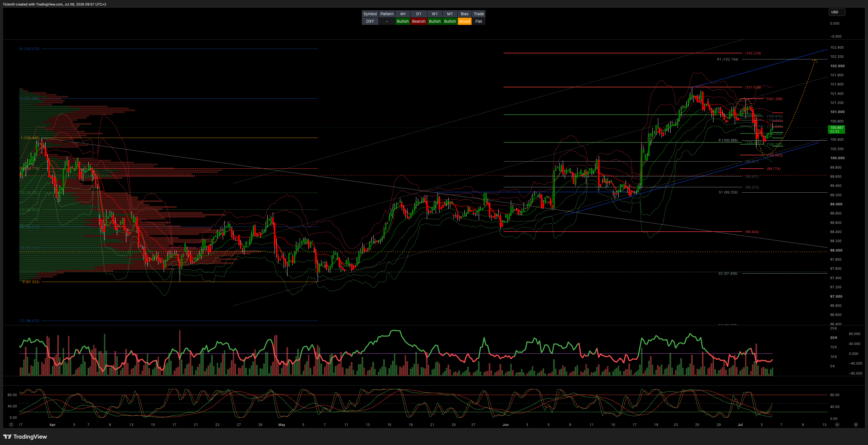868x445 pixels.
Task: Click the Jul label on the time axis
Action: tap(740, 425)
